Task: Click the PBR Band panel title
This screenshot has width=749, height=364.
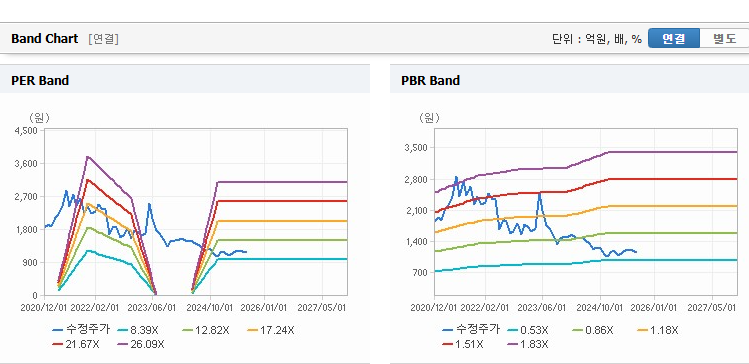Action: (x=430, y=80)
